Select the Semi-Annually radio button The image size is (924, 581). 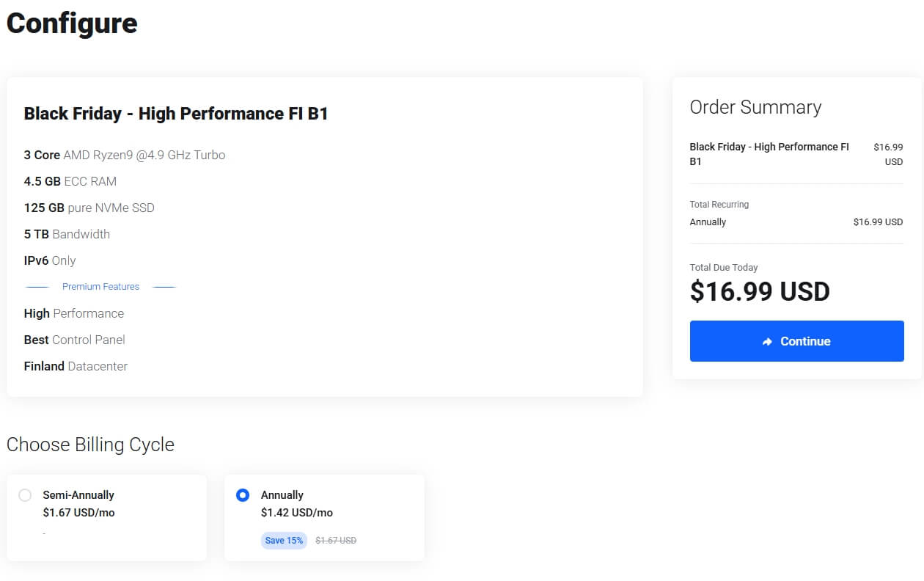(25, 495)
